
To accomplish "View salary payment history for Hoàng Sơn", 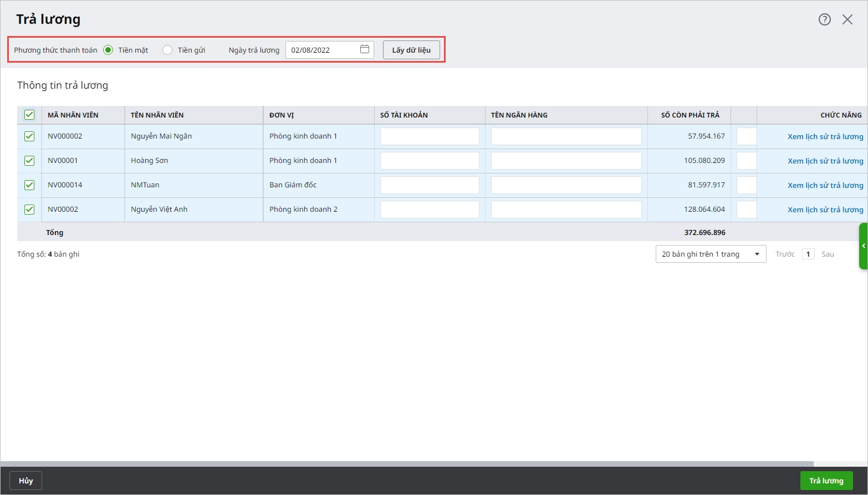I will (x=825, y=161).
